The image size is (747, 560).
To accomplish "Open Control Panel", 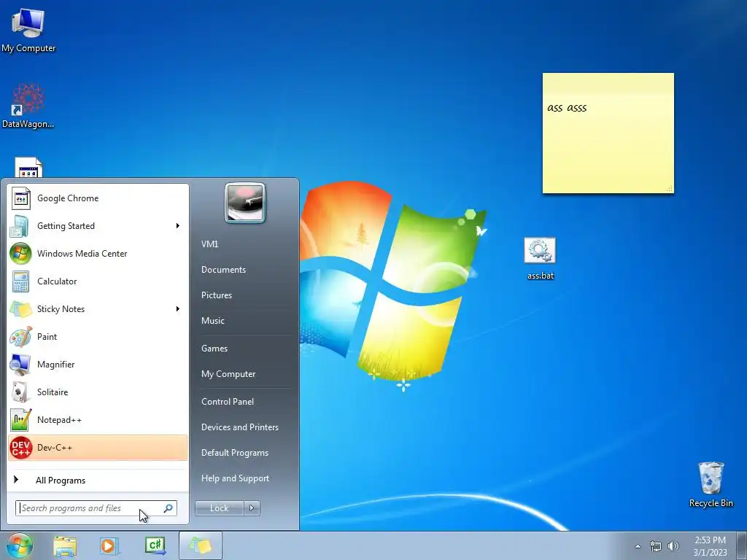I will coord(228,402).
